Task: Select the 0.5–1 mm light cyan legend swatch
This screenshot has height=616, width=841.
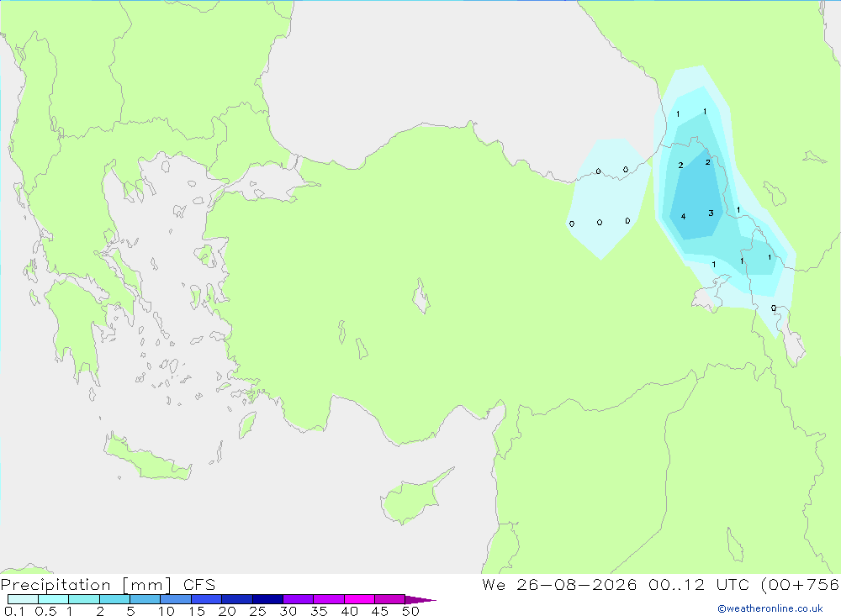Action: tap(54, 599)
